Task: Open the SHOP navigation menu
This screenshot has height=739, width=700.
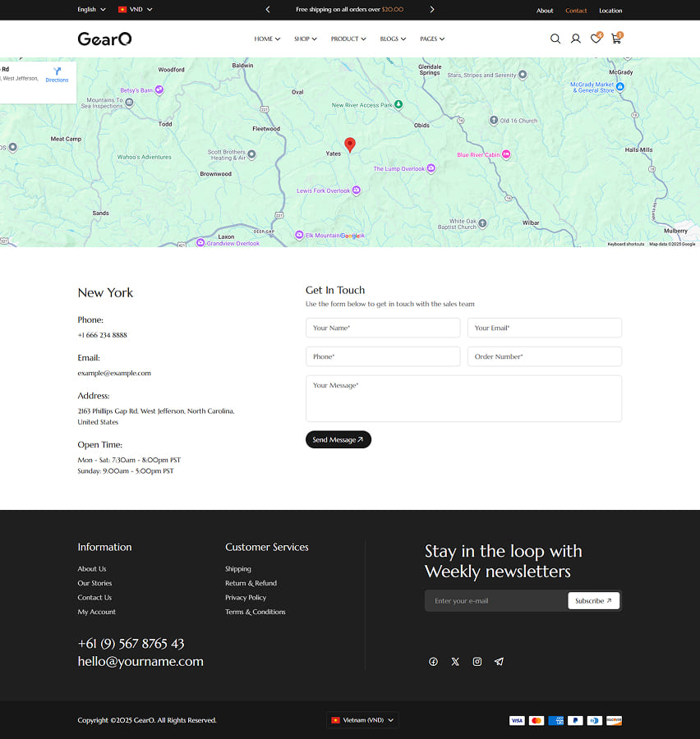Action: (305, 39)
